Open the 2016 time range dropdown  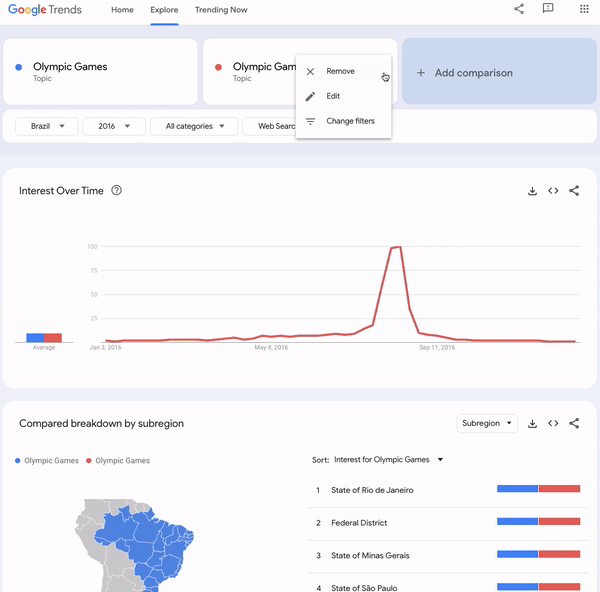click(x=114, y=126)
